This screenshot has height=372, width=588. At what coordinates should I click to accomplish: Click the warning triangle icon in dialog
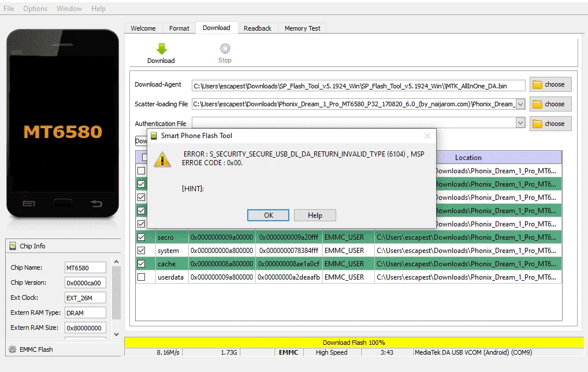point(162,159)
